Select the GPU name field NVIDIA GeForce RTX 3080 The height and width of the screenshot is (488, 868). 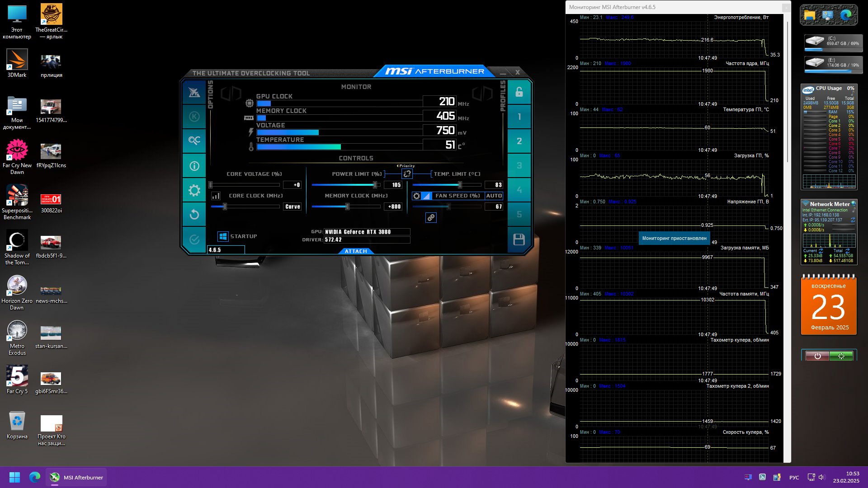[x=367, y=232]
